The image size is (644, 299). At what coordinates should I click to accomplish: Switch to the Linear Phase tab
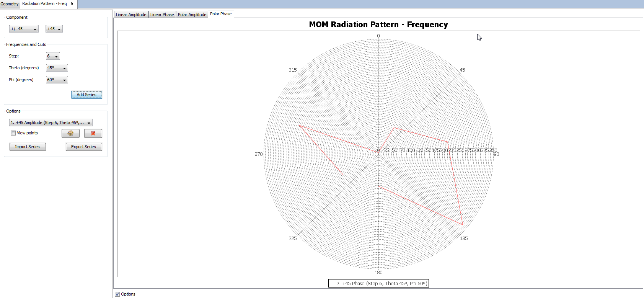point(162,15)
